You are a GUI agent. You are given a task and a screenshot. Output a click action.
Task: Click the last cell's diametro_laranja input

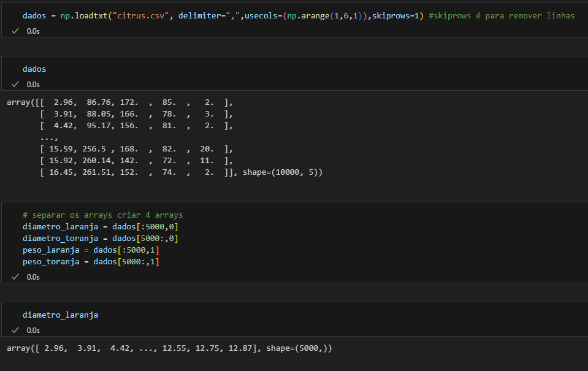coord(60,315)
